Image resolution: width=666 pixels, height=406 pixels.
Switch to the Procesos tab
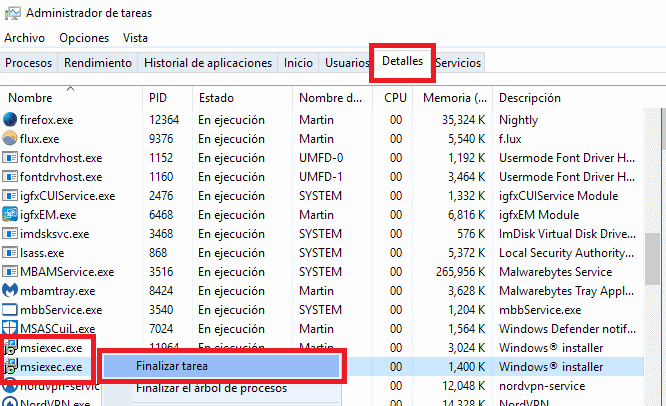point(28,63)
